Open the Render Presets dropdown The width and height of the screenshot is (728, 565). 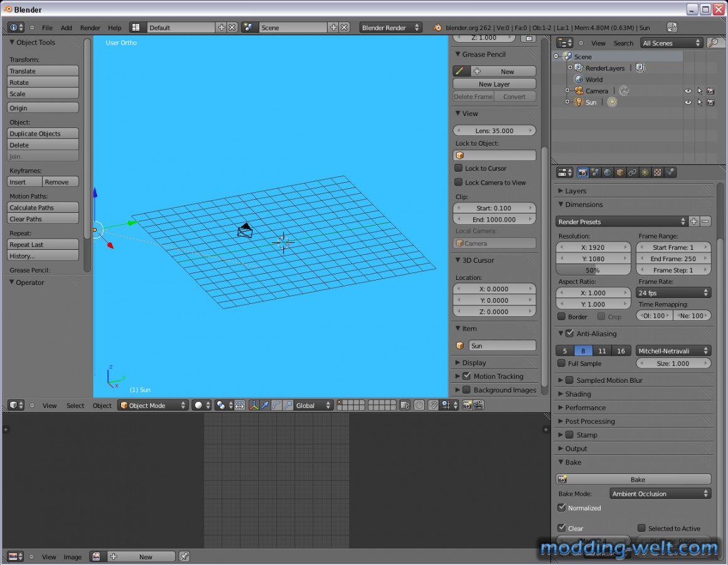(x=621, y=222)
